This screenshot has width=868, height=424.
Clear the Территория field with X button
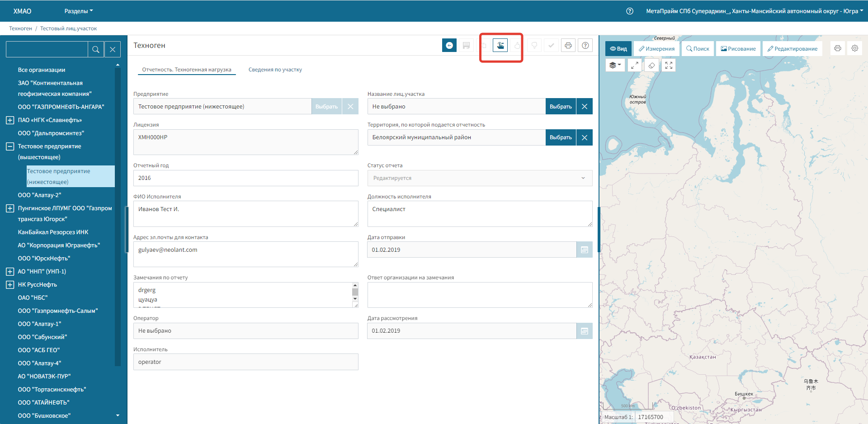[x=584, y=137]
